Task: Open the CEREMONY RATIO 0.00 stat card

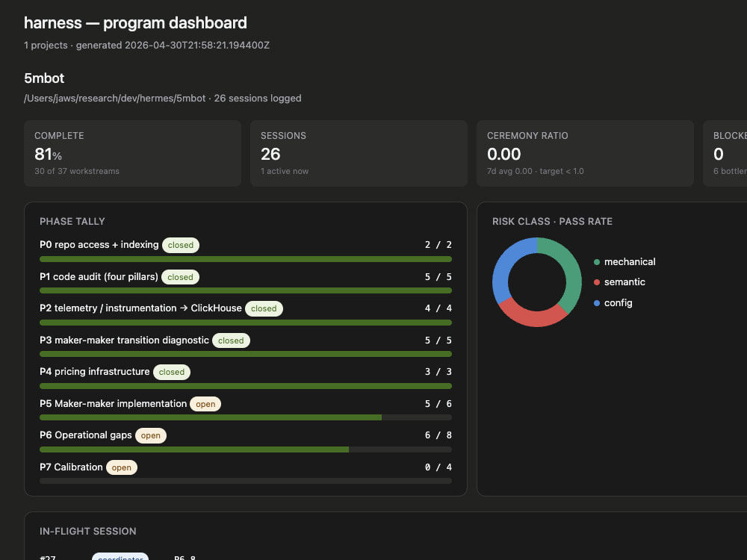Action: pos(585,153)
